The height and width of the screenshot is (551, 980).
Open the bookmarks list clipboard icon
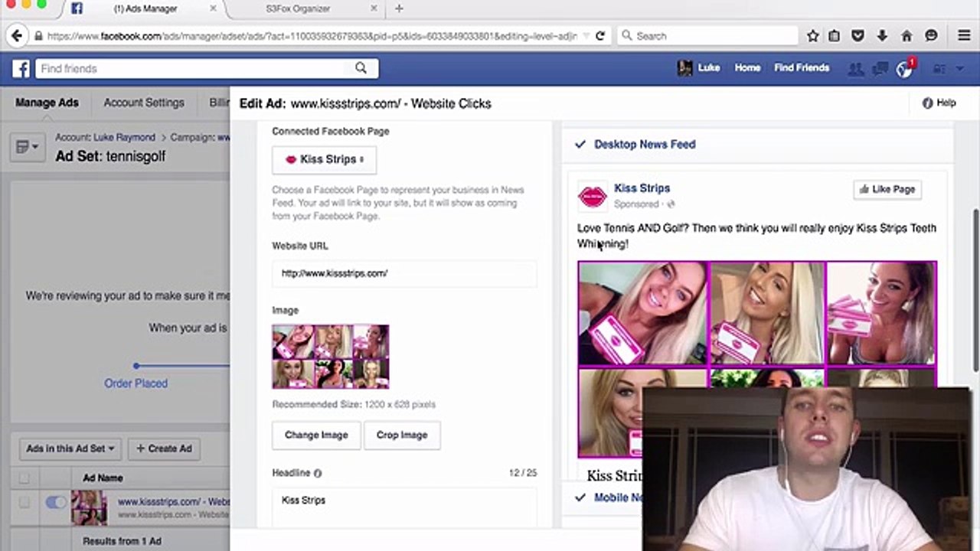coord(835,36)
